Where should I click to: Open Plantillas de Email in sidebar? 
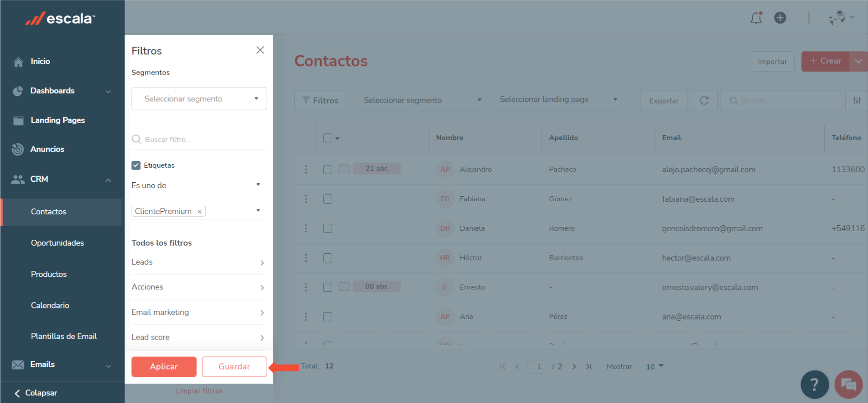pos(64,336)
